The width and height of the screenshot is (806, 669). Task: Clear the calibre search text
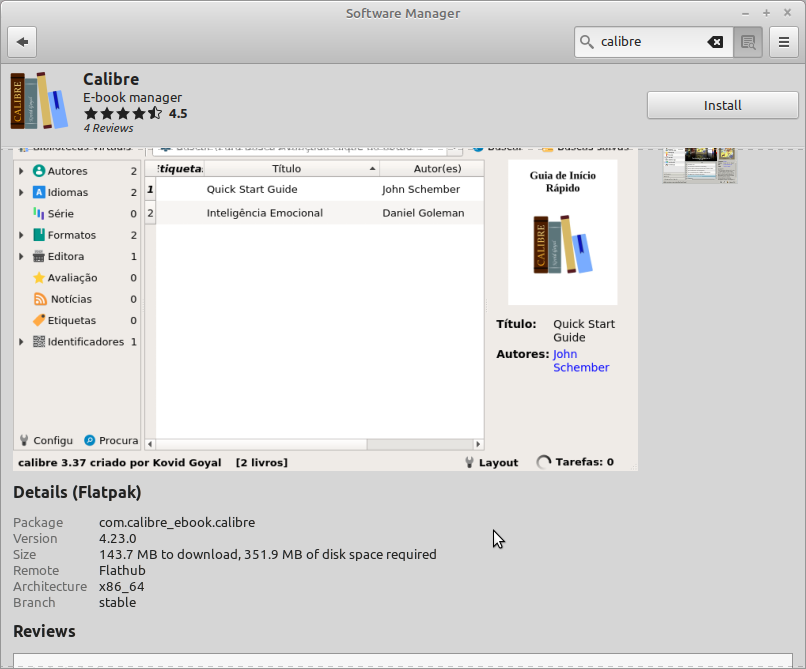[715, 42]
